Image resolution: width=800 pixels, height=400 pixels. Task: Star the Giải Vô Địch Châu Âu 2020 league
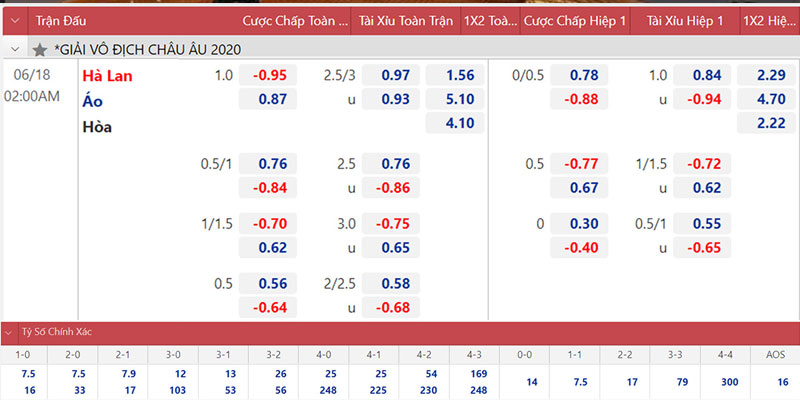coord(39,48)
